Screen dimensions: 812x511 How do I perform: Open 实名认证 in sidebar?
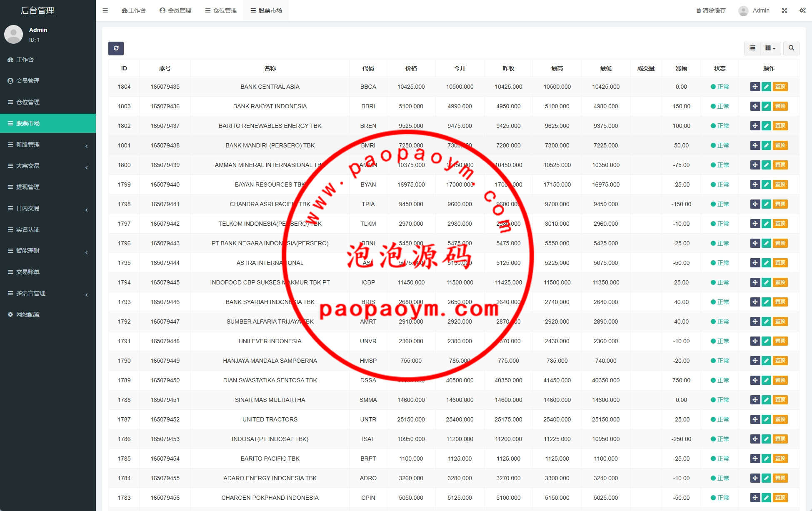[48, 229]
